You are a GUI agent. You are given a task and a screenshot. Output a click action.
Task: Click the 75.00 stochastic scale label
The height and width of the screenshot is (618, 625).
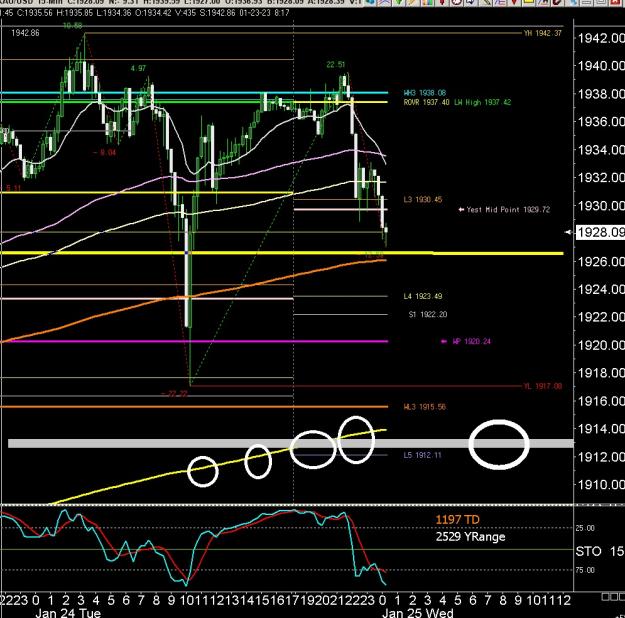[x=585, y=570]
